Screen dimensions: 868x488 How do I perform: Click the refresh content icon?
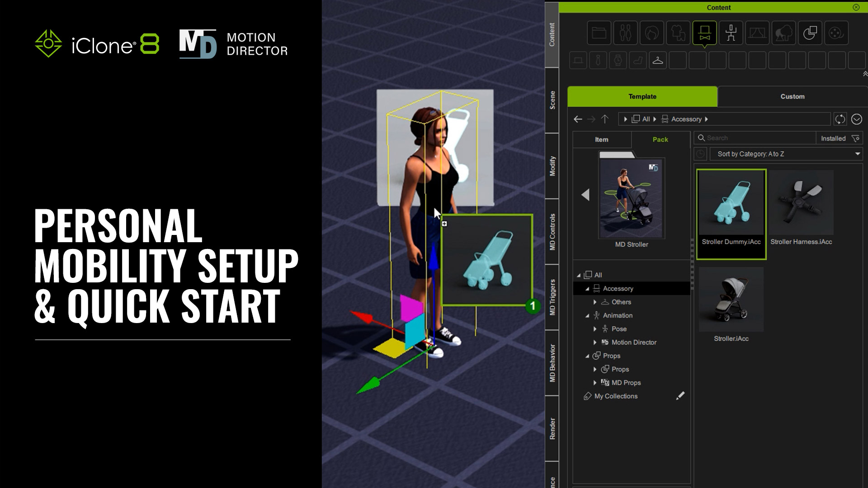tap(840, 119)
